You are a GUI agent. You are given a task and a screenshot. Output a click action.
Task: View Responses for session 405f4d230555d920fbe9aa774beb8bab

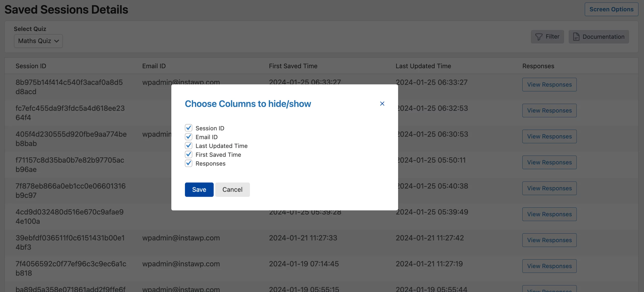[x=549, y=136]
